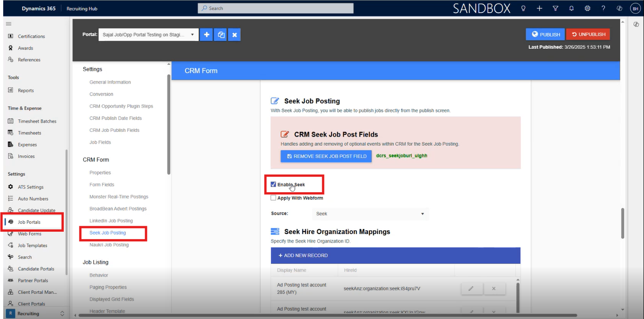Open Job Templates icon
Screen dimensions: 644x319
tap(11, 245)
